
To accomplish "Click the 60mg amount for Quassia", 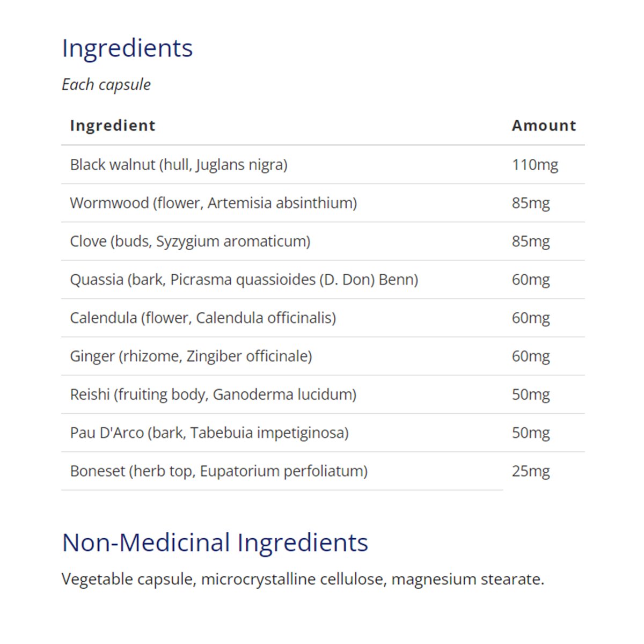I will pos(531,280).
